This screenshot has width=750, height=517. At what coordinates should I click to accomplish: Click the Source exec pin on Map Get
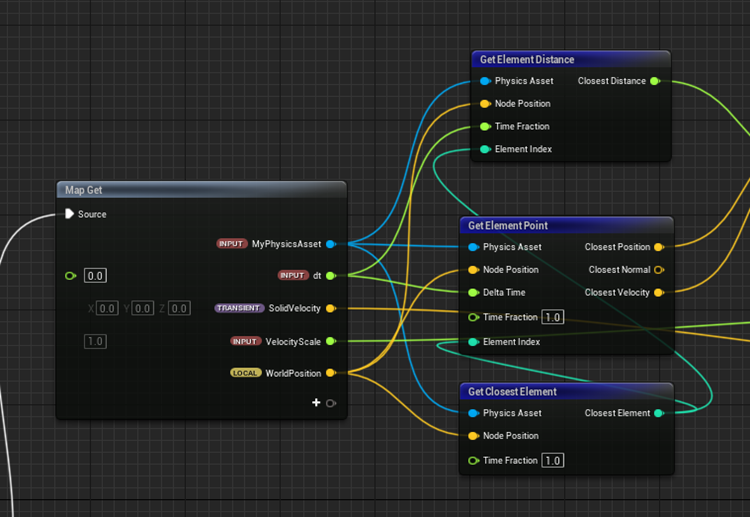point(69,214)
